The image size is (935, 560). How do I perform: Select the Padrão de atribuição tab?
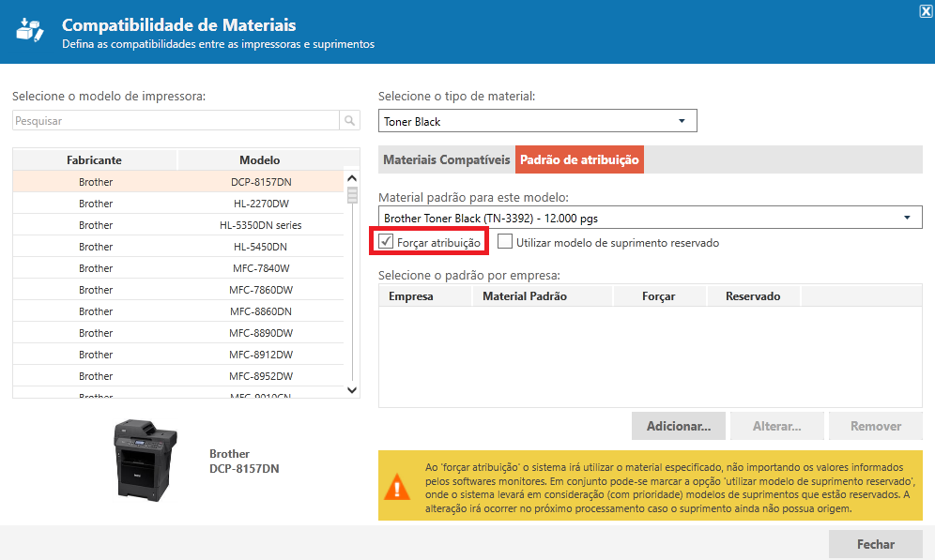click(579, 159)
